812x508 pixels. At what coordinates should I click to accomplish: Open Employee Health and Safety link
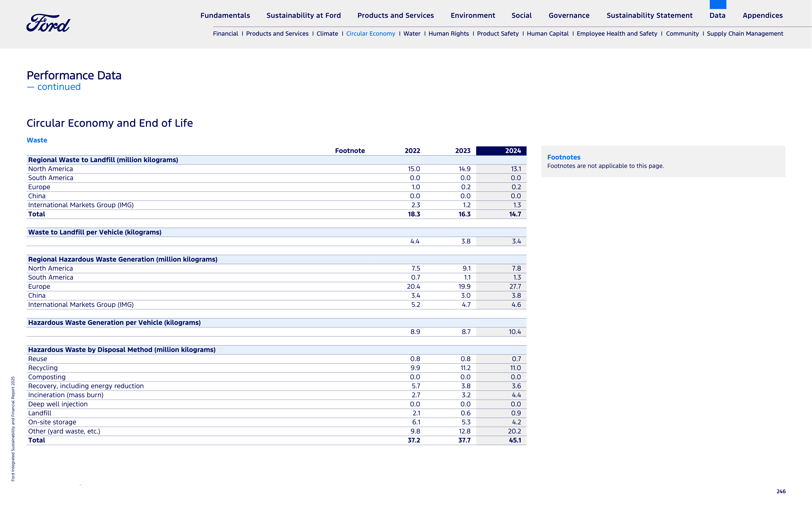617,34
